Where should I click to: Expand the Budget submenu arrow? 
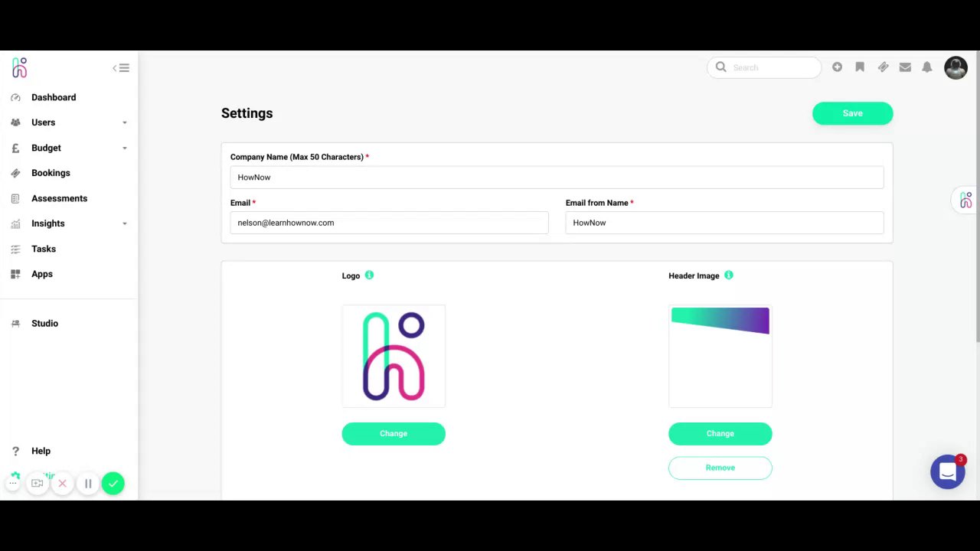click(124, 148)
